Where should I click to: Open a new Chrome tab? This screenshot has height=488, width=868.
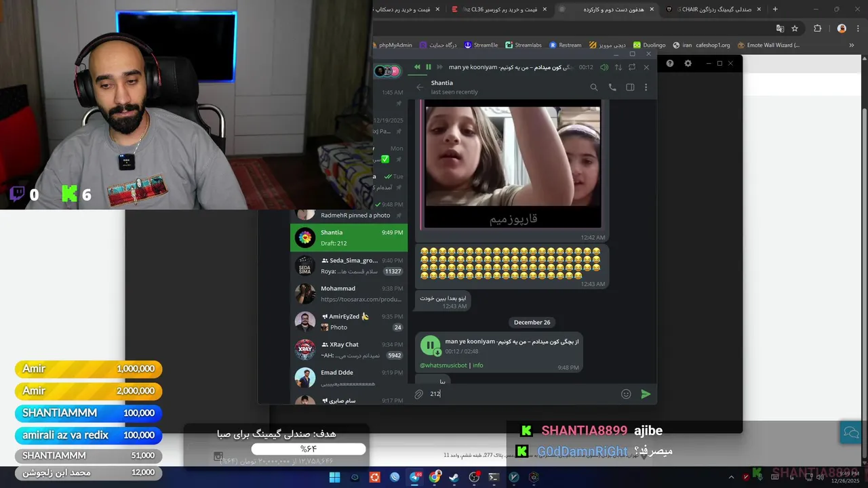tap(775, 9)
